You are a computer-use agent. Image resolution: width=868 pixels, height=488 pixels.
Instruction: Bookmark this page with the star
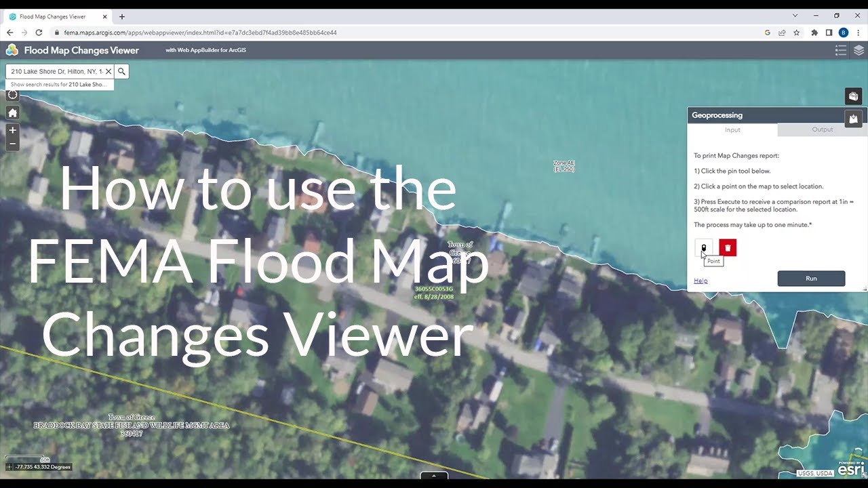pos(797,33)
